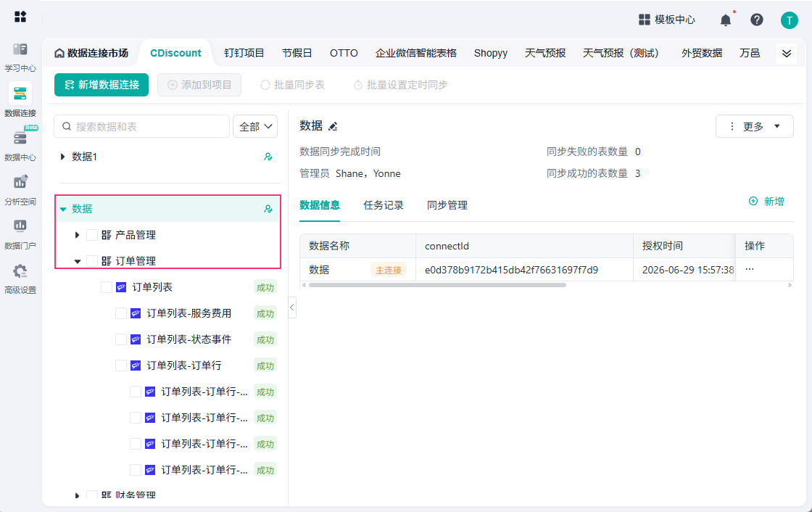Collapse the 数据 tree node
The height and width of the screenshot is (512, 812).
coord(62,209)
